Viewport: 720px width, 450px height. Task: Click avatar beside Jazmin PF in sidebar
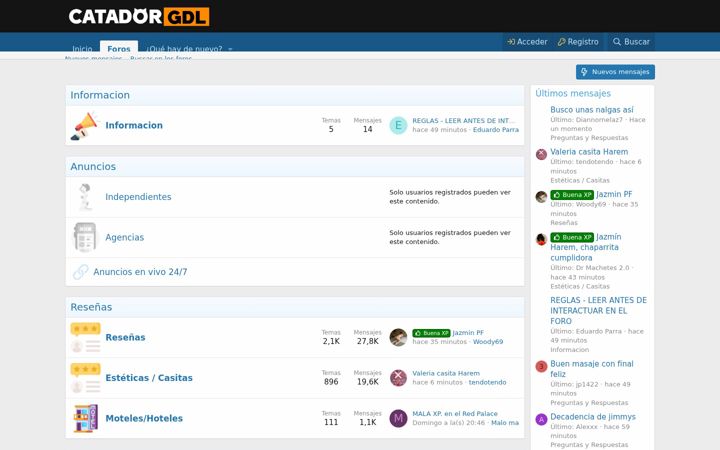point(541,197)
